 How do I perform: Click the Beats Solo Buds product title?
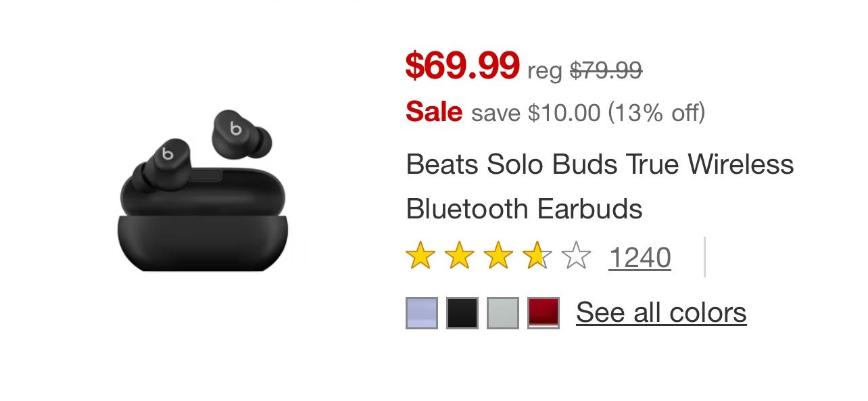pyautogui.click(x=599, y=186)
